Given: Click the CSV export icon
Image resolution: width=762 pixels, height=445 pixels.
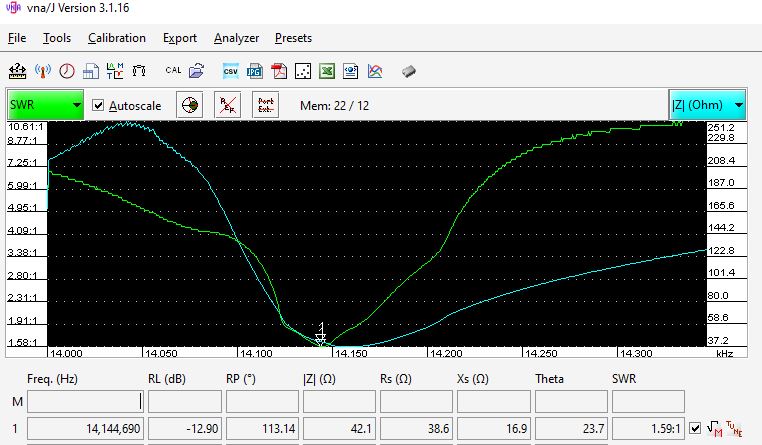Looking at the screenshot, I should 230,71.
